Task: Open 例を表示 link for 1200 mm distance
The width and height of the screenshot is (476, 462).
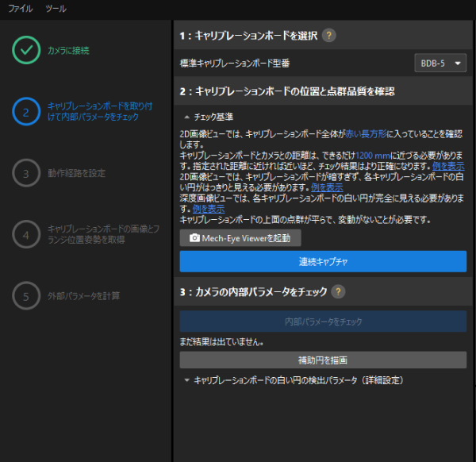Action: coord(448,166)
